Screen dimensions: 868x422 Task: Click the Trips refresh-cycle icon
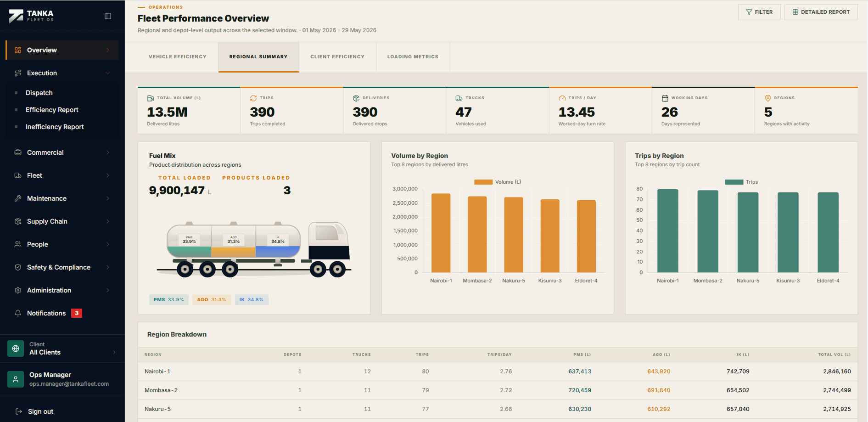253,98
